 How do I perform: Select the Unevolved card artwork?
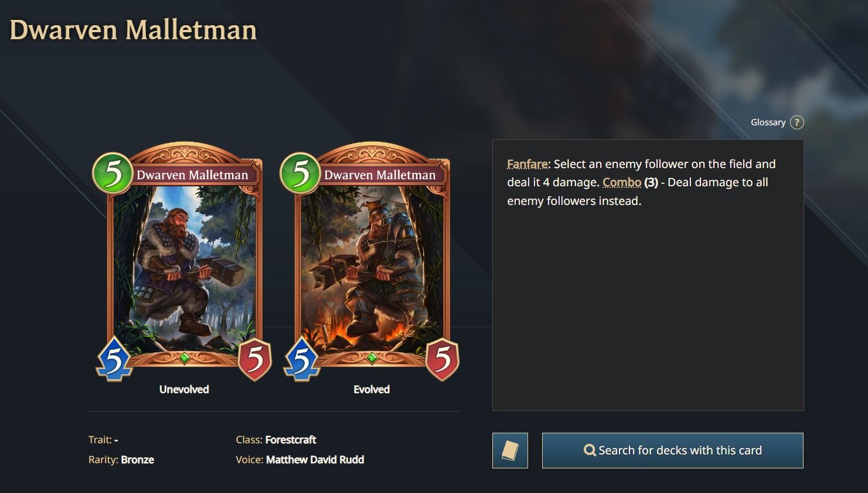click(x=185, y=266)
